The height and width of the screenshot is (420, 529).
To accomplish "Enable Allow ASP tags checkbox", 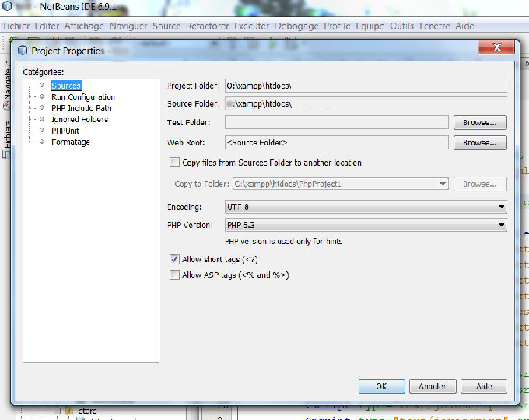I will pos(174,275).
